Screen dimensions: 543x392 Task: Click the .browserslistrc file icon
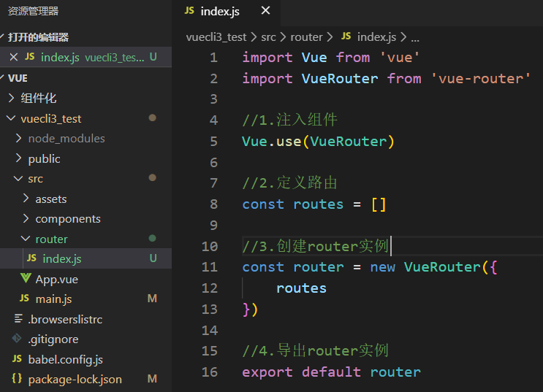[18, 319]
